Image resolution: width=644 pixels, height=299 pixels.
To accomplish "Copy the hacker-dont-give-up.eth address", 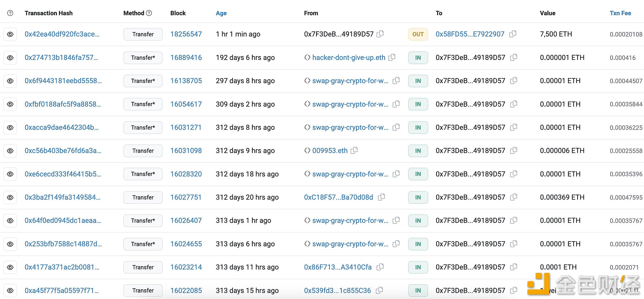I will pyautogui.click(x=392, y=57).
